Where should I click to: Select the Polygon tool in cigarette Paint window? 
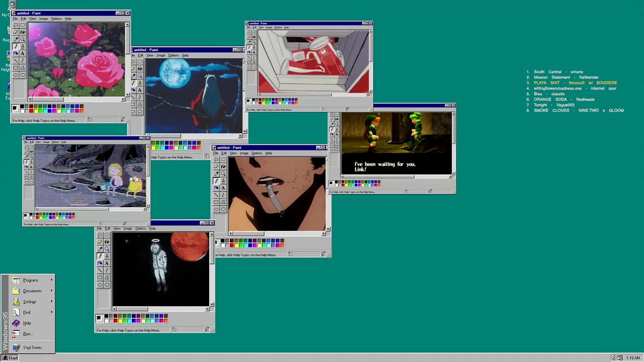point(223,202)
